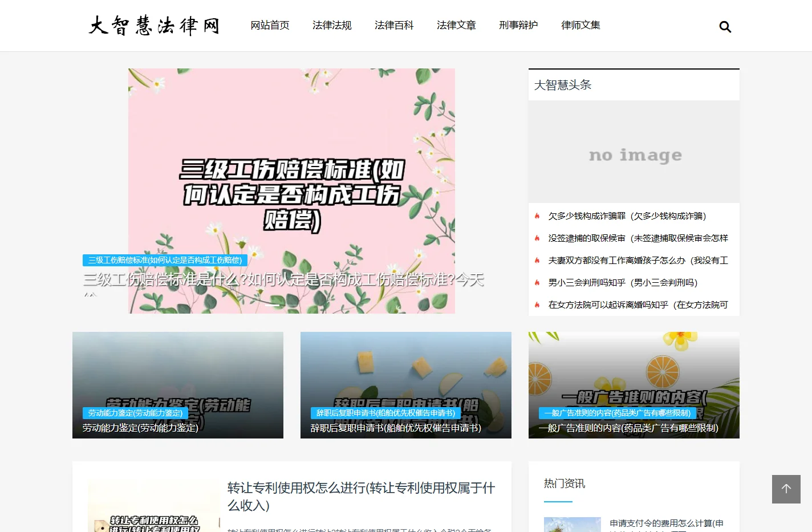Image resolution: width=812 pixels, height=532 pixels.
Task: Click the back-to-top arrow button
Action: point(786,489)
